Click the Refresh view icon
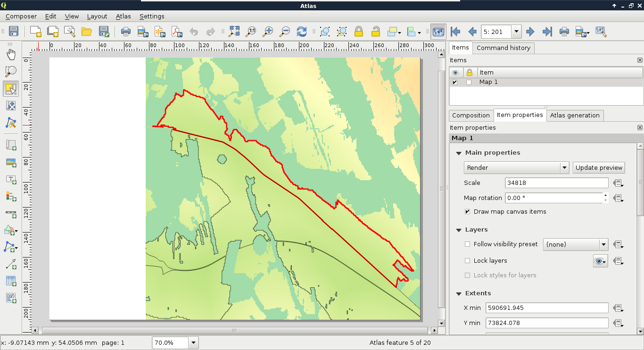 (x=302, y=32)
